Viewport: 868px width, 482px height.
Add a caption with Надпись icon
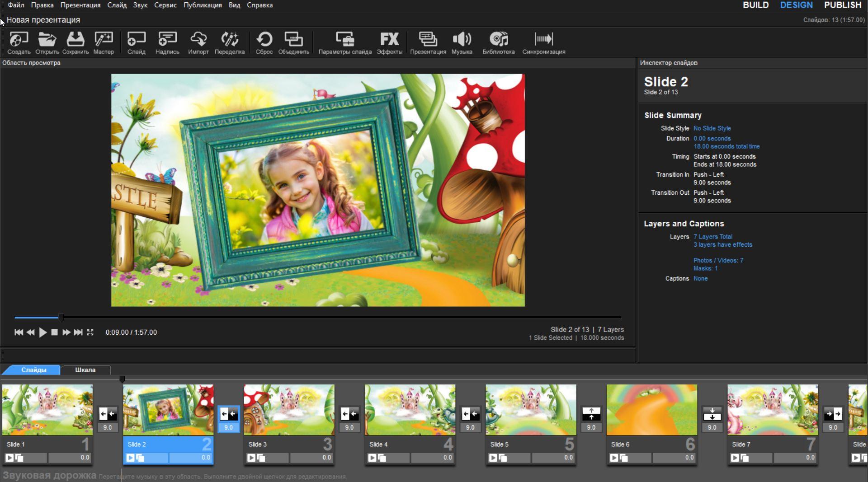coord(167,43)
